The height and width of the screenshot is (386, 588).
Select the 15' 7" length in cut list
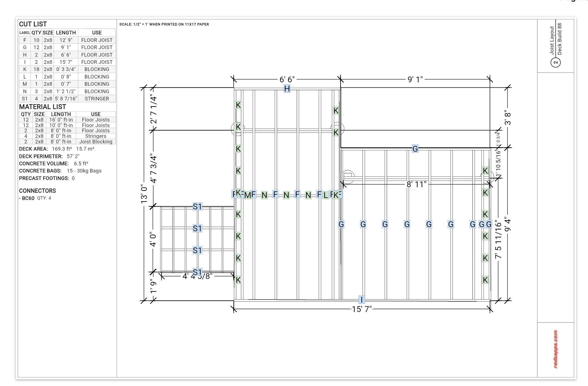(x=66, y=62)
